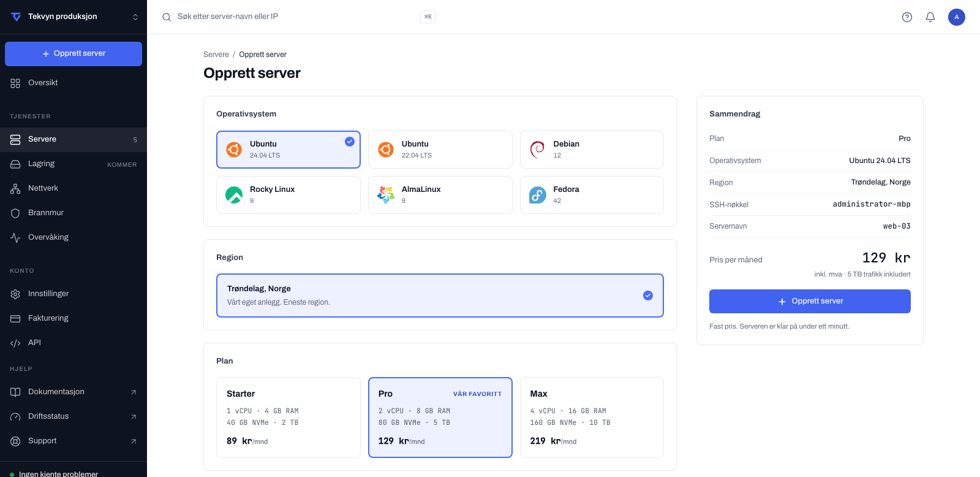
Task: Select the Pro plan card
Action: coord(440,418)
